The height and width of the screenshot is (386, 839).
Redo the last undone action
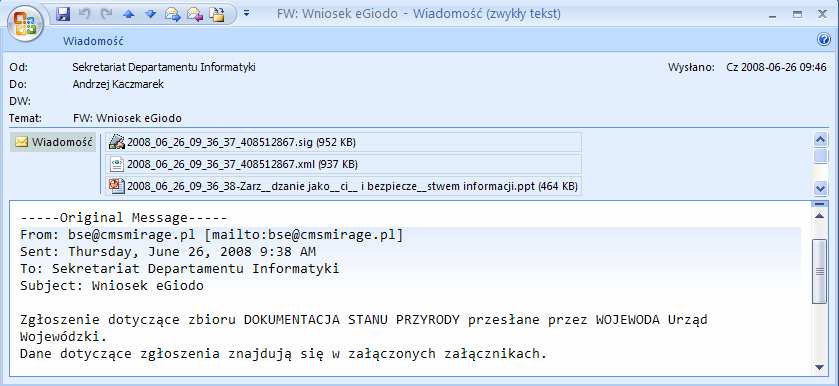[106, 14]
